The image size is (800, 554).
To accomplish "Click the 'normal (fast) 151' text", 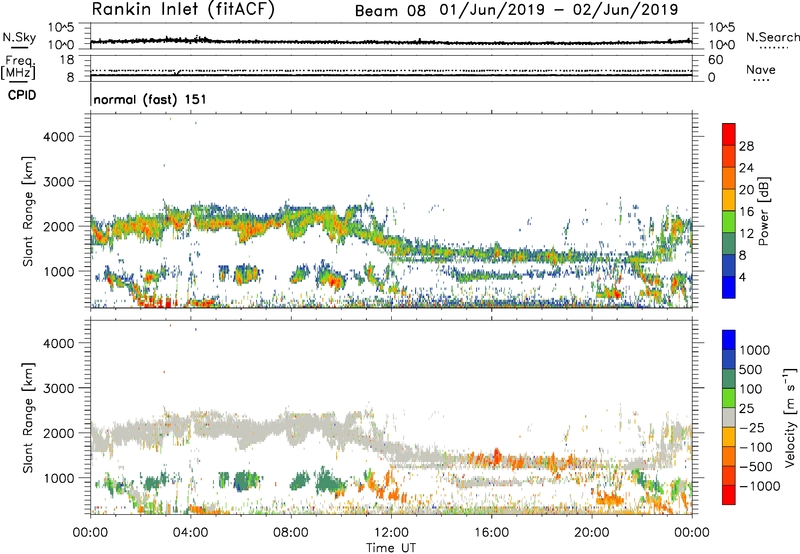I will click(150, 99).
